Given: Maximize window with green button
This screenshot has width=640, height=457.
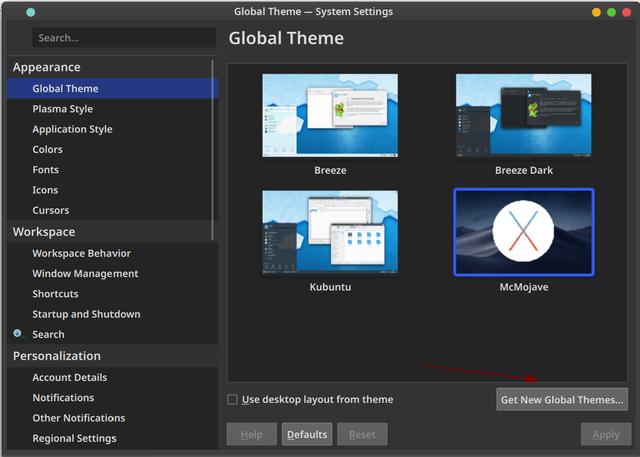Looking at the screenshot, I should point(611,12).
